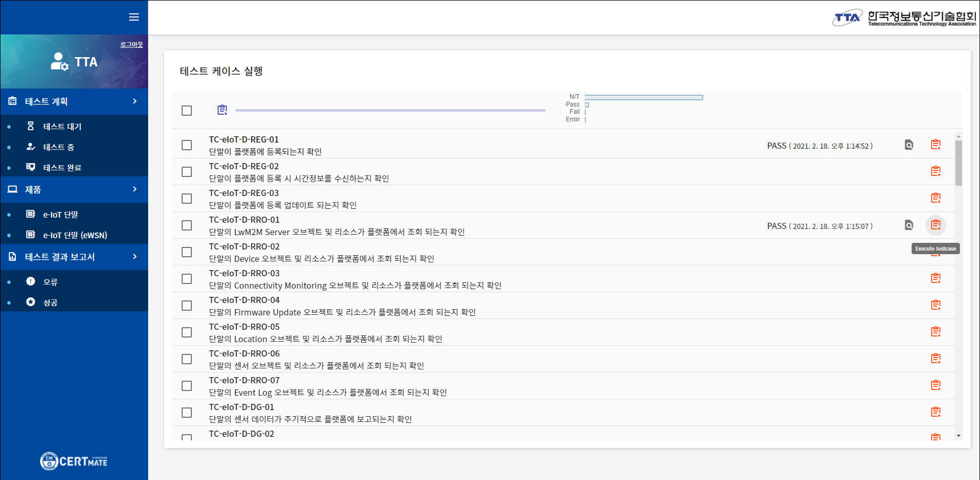Click the run-selected clipboard icon in list header
Screen dimensions: 980x480
pyautogui.click(x=222, y=110)
